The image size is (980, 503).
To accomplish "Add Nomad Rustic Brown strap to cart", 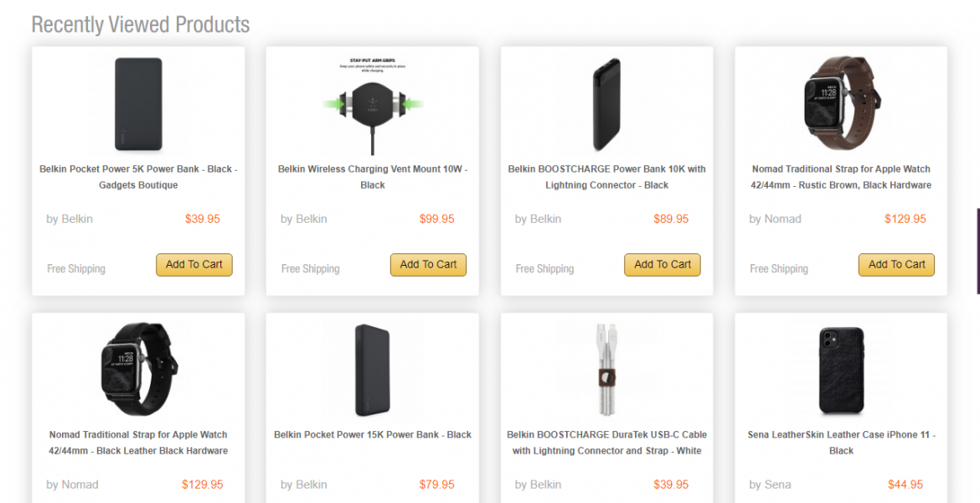I will click(x=896, y=265).
